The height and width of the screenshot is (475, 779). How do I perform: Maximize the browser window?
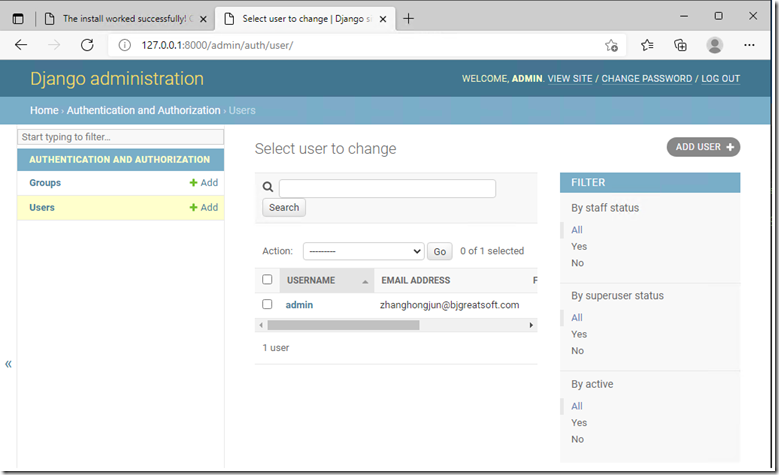coord(718,16)
